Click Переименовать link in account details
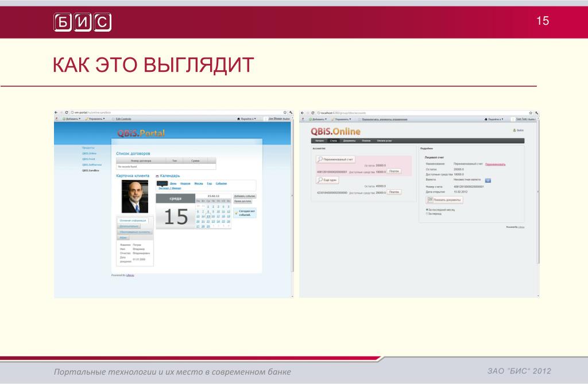Screen dimensions: 588x384 click(x=496, y=164)
